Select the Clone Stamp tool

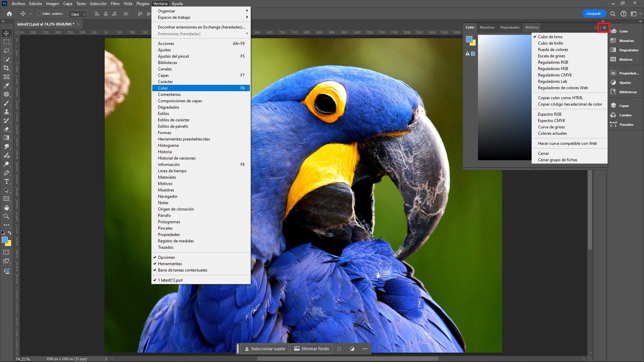6,112
